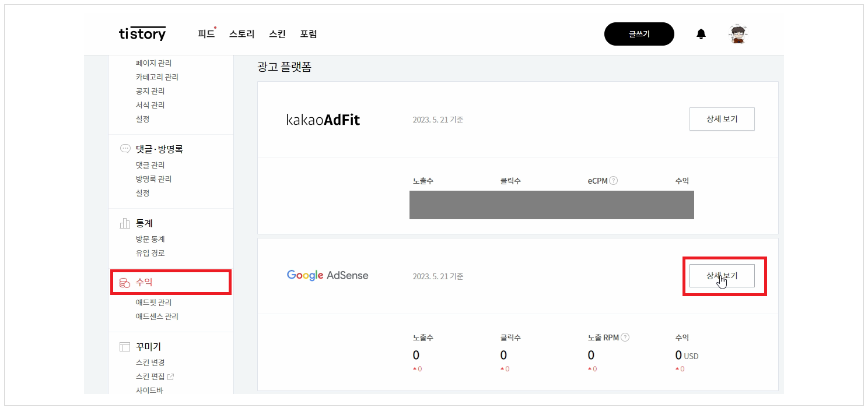Open 방문 통계
Viewport: 866px width, 411px height.
tap(150, 239)
